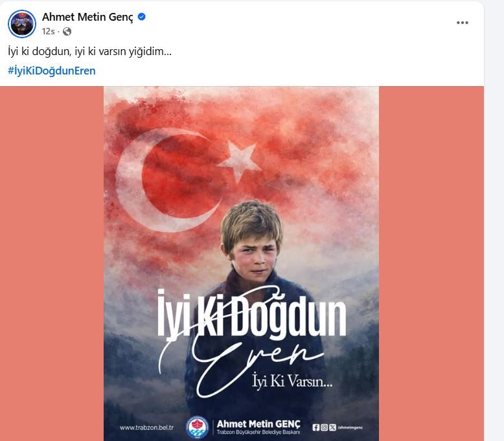Viewport: 504px width, 441px height.
Task: Open Ahmet Metin Genç's profile picture
Action: coord(22,24)
